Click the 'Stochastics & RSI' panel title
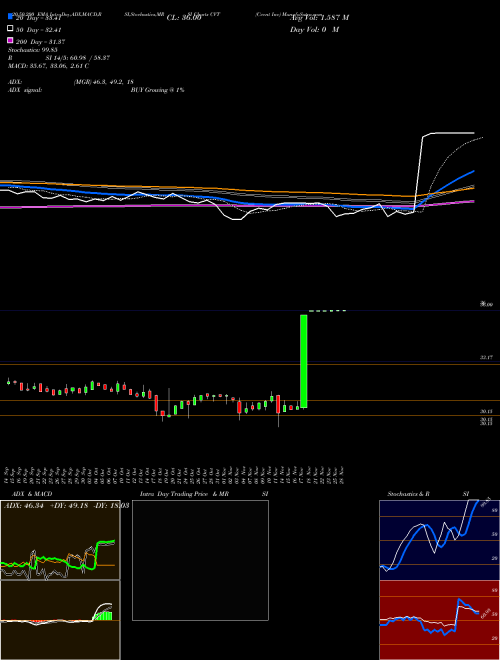Viewport: 500px width, 660px height. coord(428,494)
